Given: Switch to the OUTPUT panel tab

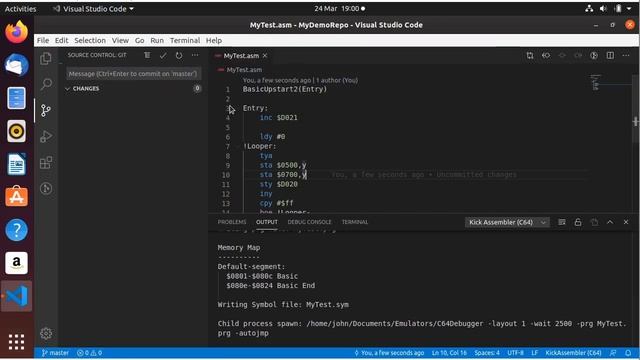Looking at the screenshot, I should [x=267, y=222].
